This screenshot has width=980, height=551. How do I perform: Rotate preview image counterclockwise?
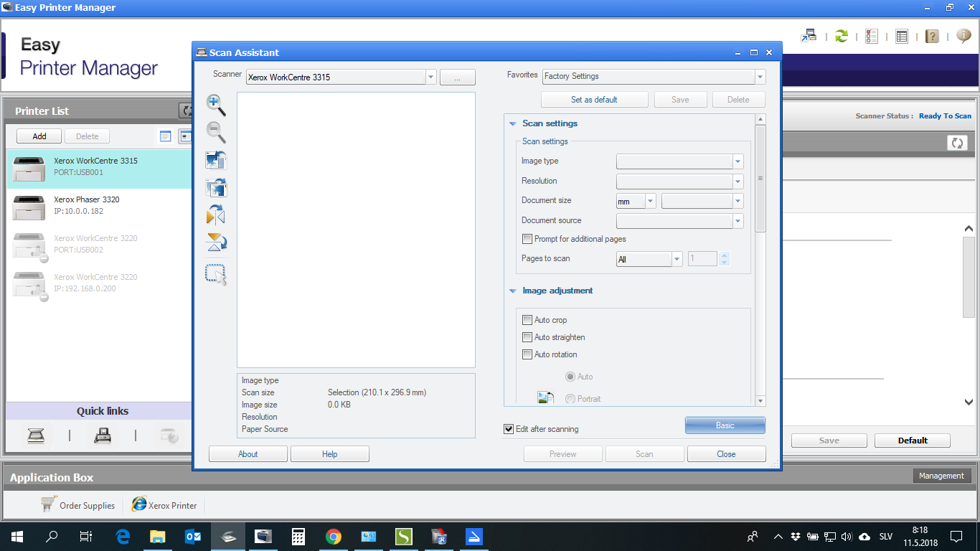pos(216,159)
